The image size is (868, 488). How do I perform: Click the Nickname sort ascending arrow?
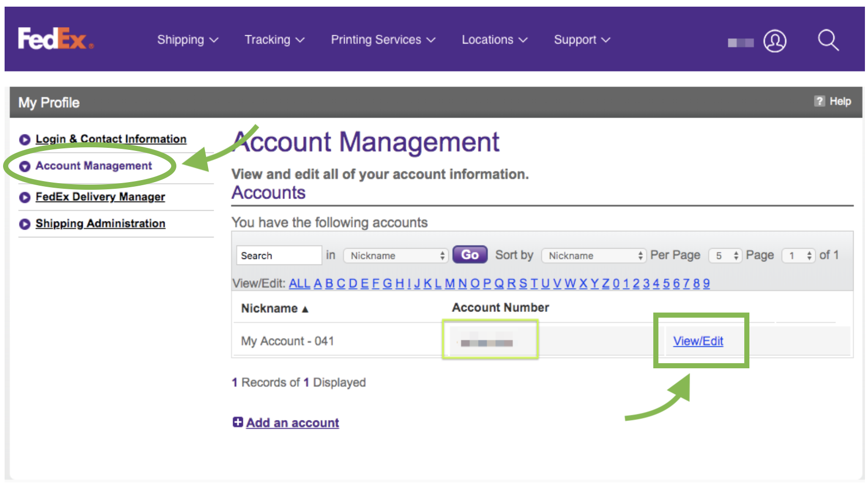pos(305,309)
